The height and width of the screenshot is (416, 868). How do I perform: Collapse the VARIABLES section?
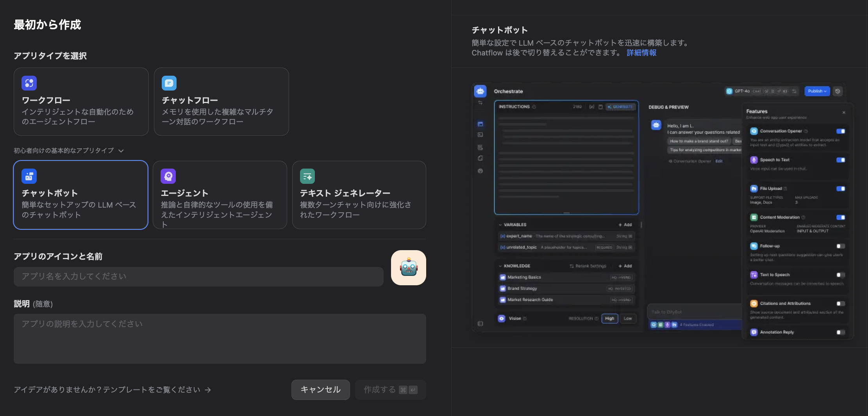(x=501, y=224)
